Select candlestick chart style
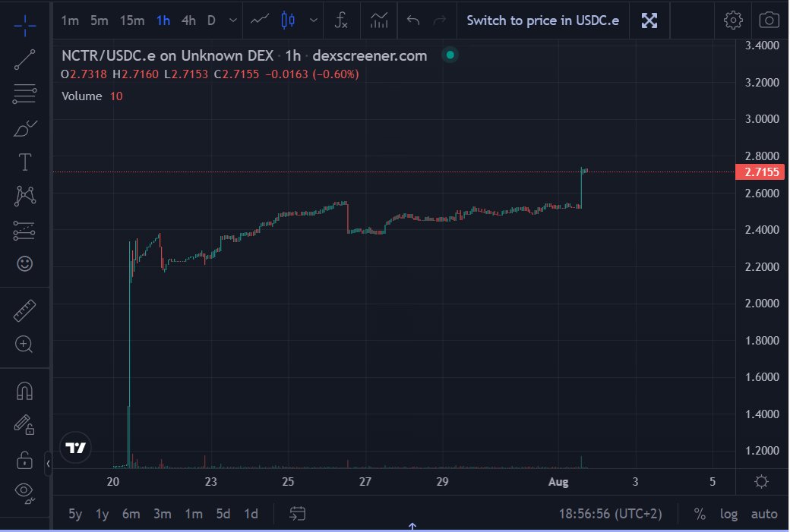This screenshot has height=532, width=790. [x=288, y=20]
